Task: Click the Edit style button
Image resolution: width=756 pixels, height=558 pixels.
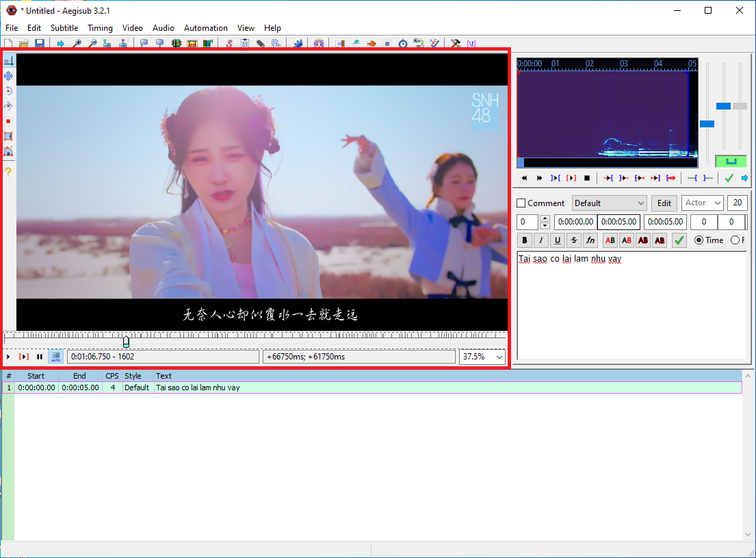Action: [664, 203]
